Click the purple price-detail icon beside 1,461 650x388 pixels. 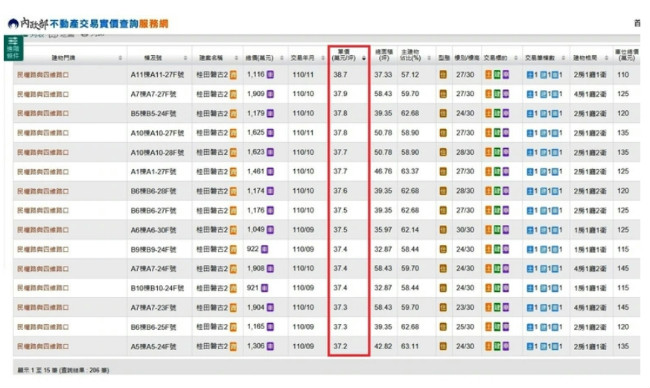[270, 172]
